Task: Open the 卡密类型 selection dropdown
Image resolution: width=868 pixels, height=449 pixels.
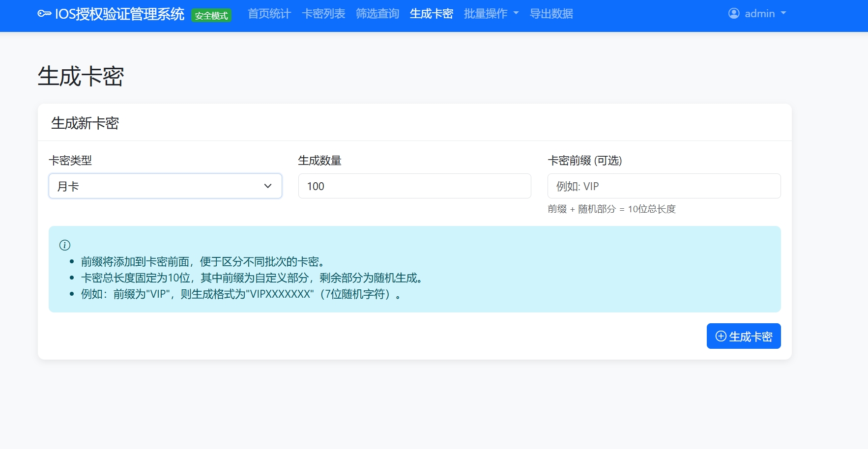Action: (x=165, y=186)
